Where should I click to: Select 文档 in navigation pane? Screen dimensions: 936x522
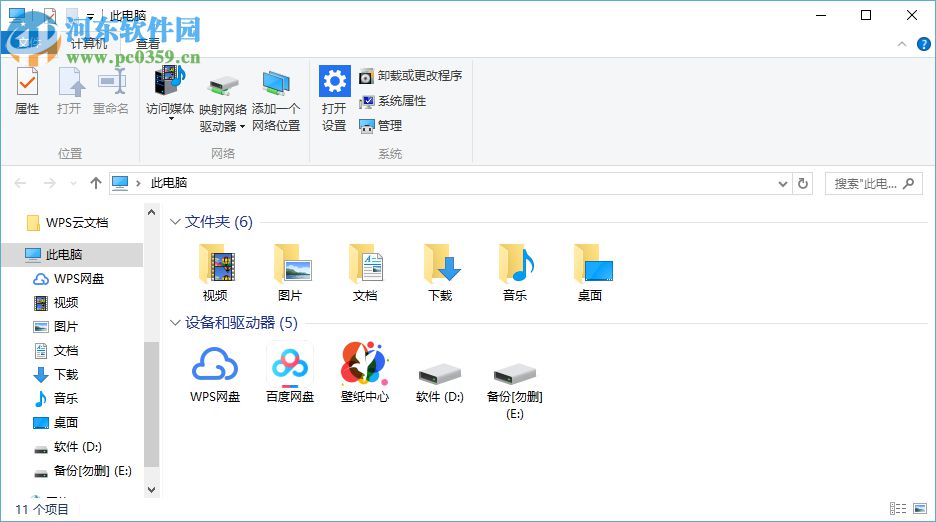tap(56, 351)
